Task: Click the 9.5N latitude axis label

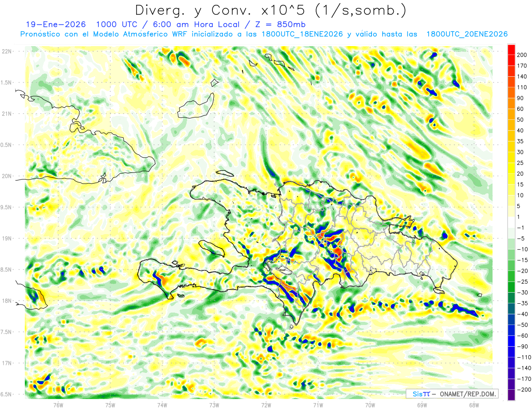Action: click(6, 207)
